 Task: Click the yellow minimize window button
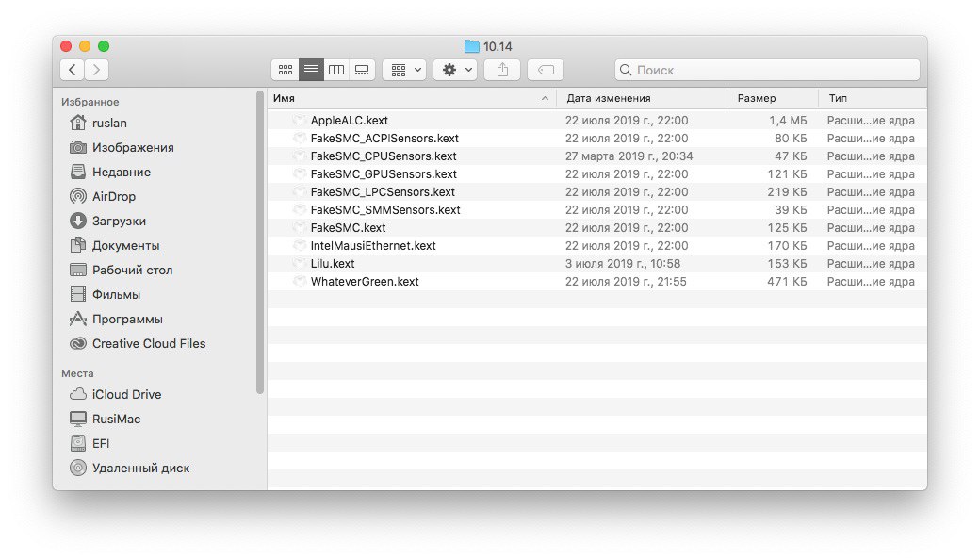coord(85,46)
